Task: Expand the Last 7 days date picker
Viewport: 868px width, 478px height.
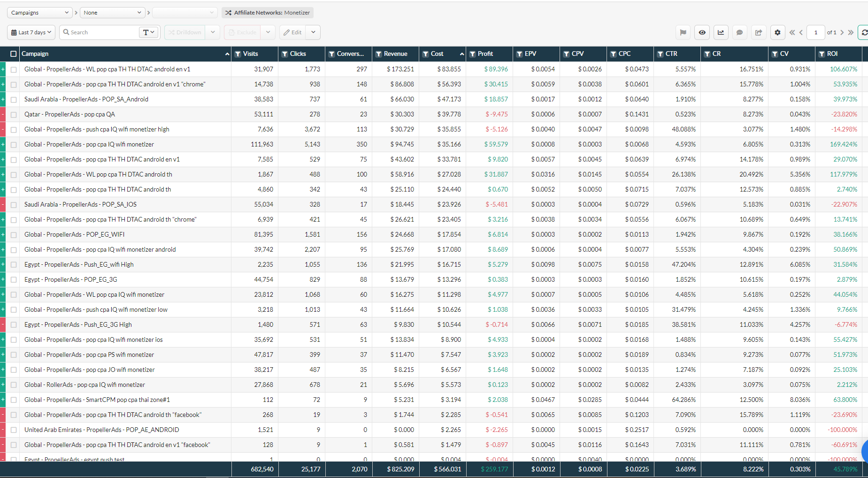Action: tap(31, 32)
